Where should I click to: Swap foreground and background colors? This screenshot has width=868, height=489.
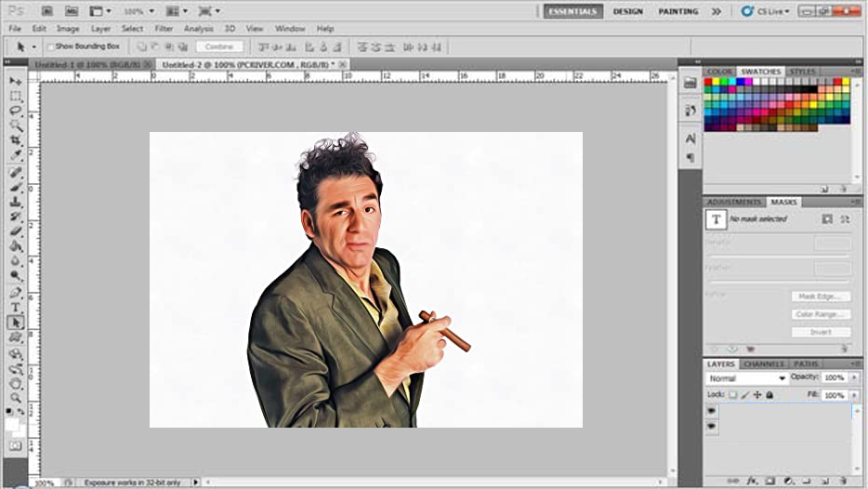(x=21, y=412)
